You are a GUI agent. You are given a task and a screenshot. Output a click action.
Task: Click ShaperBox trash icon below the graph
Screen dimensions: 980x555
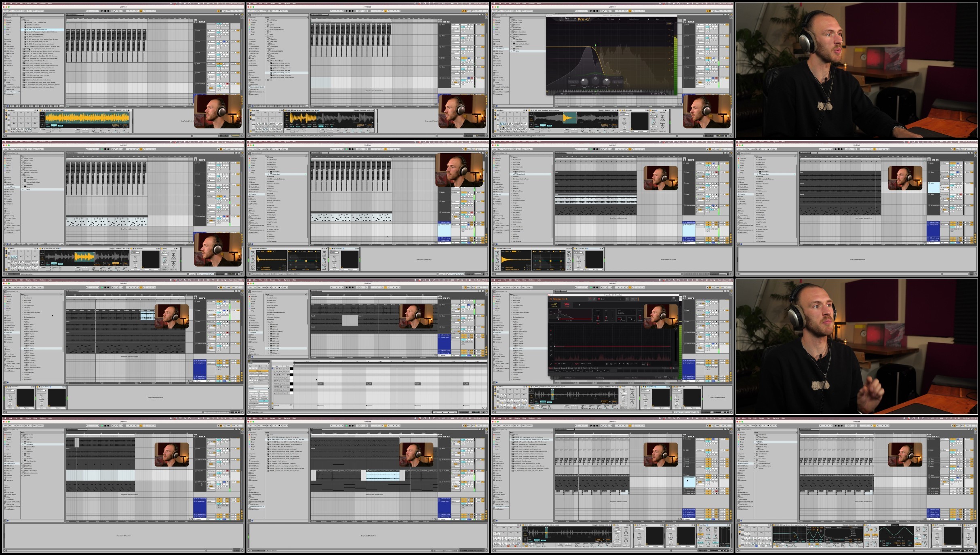point(607,364)
